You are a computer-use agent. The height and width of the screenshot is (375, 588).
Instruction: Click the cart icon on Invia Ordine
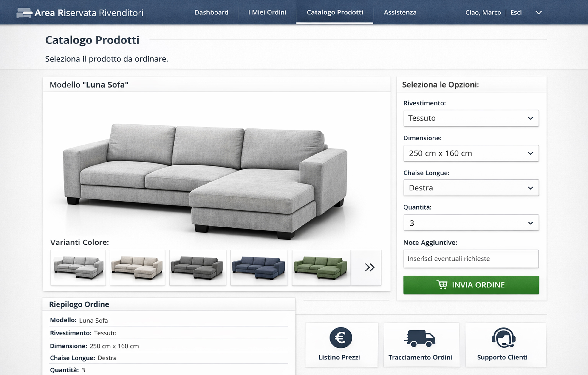[x=442, y=285]
